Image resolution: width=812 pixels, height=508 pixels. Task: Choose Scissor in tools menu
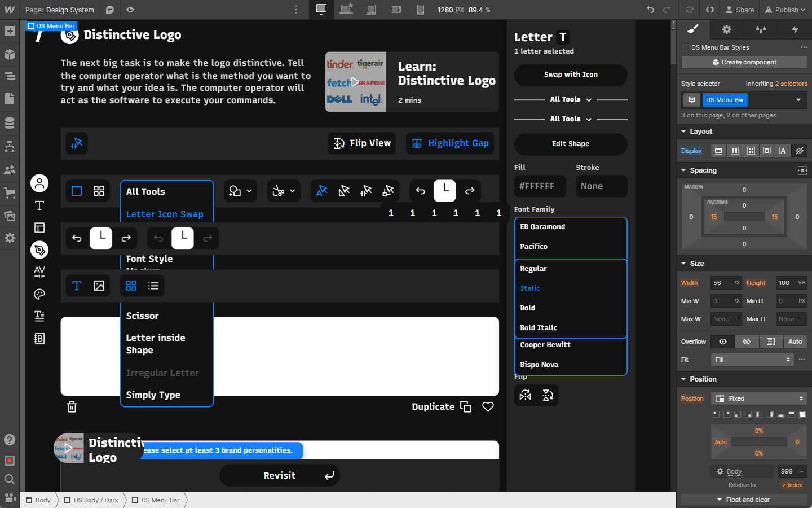pos(142,316)
